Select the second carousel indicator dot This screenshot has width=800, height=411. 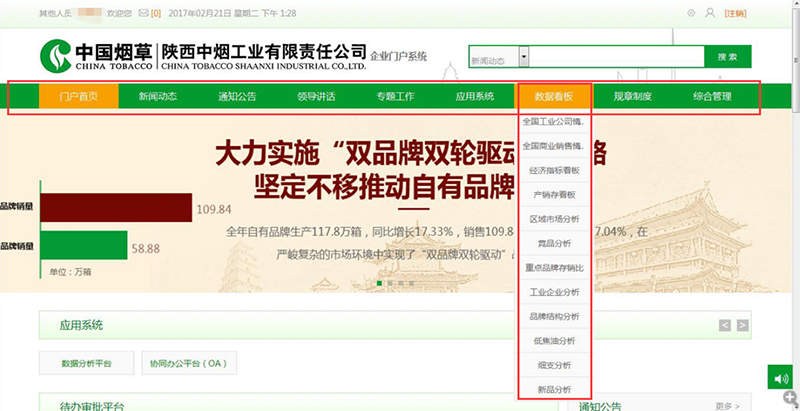coord(390,283)
